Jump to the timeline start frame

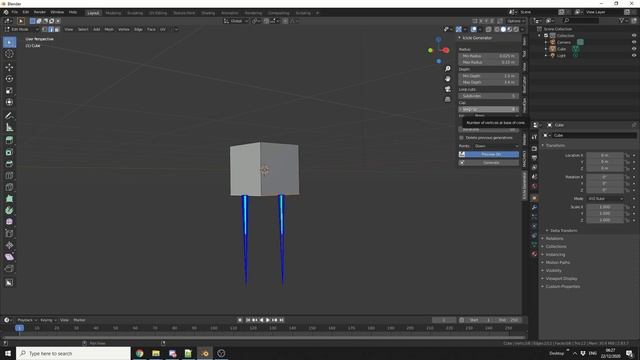[x=248, y=320]
